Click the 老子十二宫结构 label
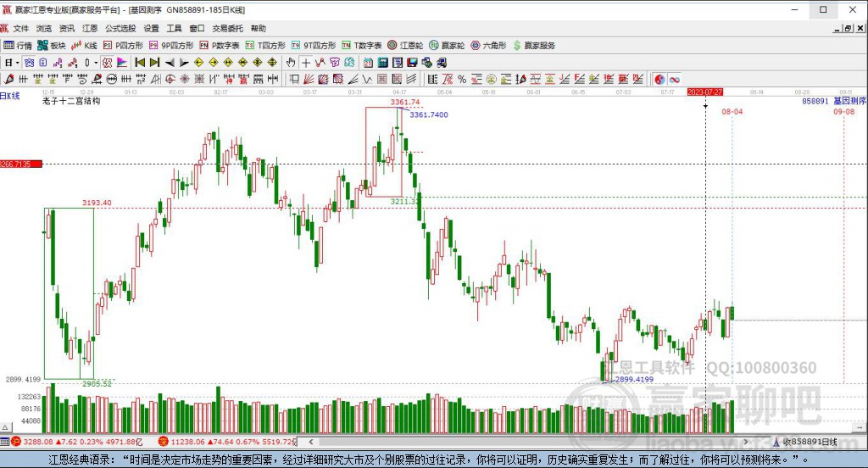 (71, 101)
